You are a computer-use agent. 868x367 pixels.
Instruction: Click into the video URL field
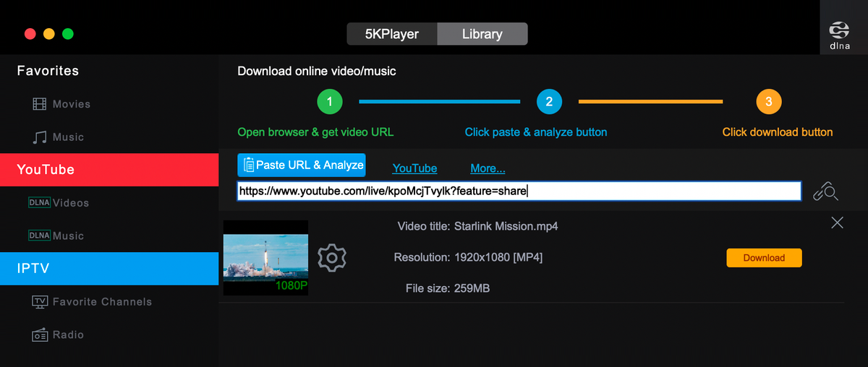(x=519, y=191)
